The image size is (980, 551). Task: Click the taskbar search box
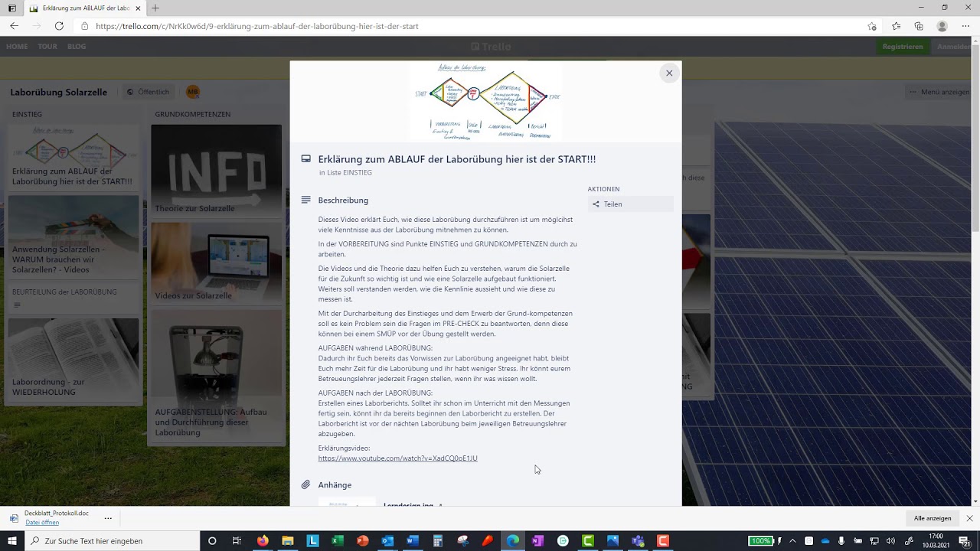tap(112, 541)
